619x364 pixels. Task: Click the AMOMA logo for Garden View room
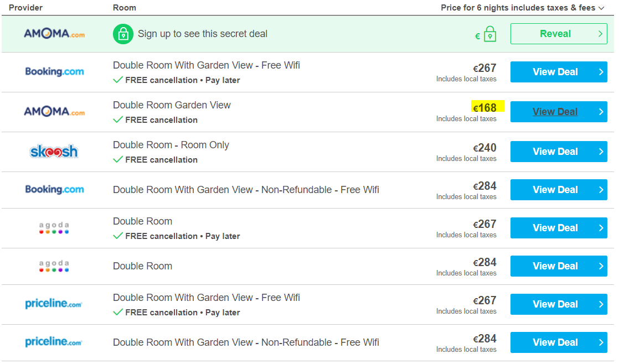point(54,112)
